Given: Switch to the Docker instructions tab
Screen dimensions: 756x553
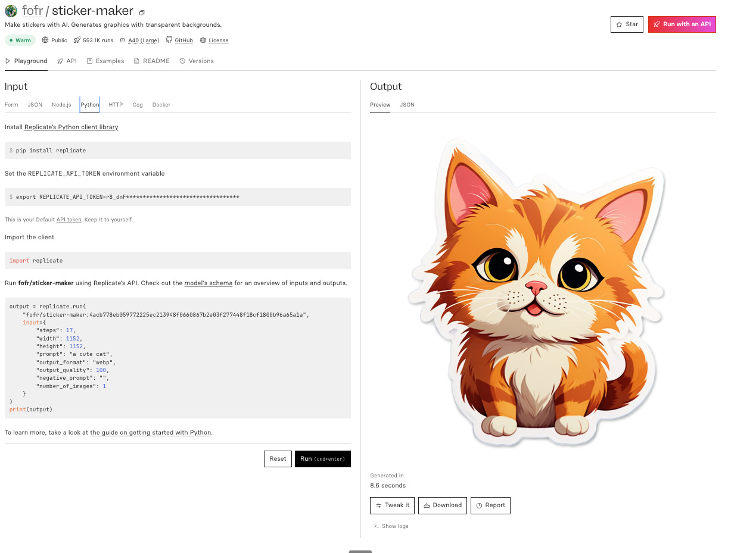Looking at the screenshot, I should coord(161,105).
